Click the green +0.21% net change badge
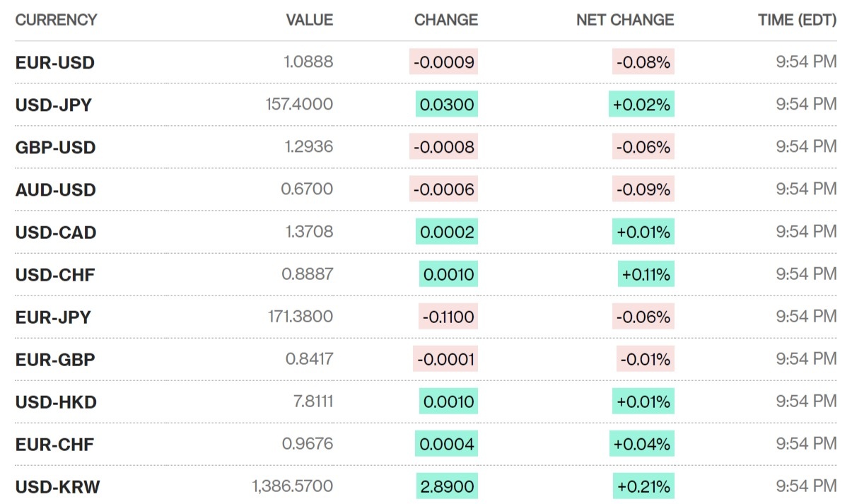Viewport: 852px width, 504px height. point(642,486)
